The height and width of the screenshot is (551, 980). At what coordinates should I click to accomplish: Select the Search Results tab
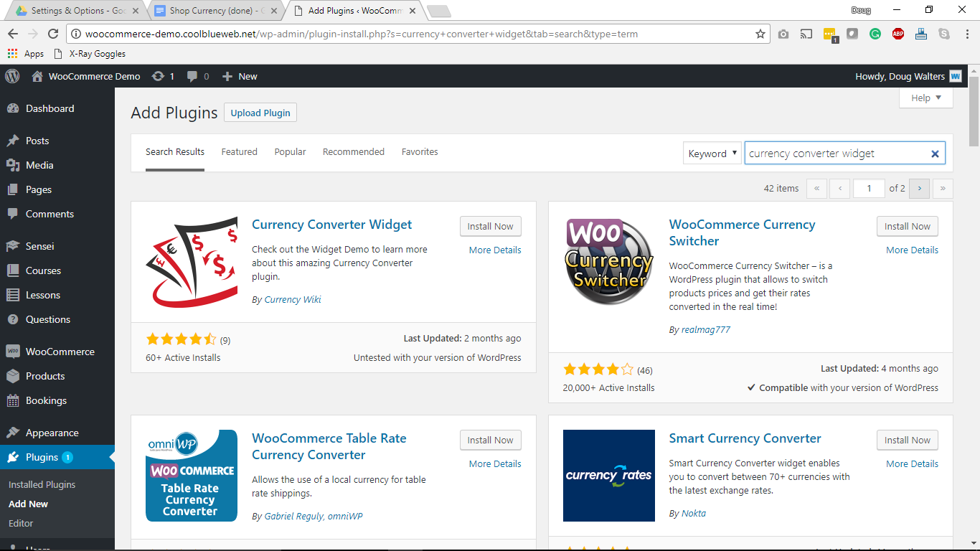(175, 152)
